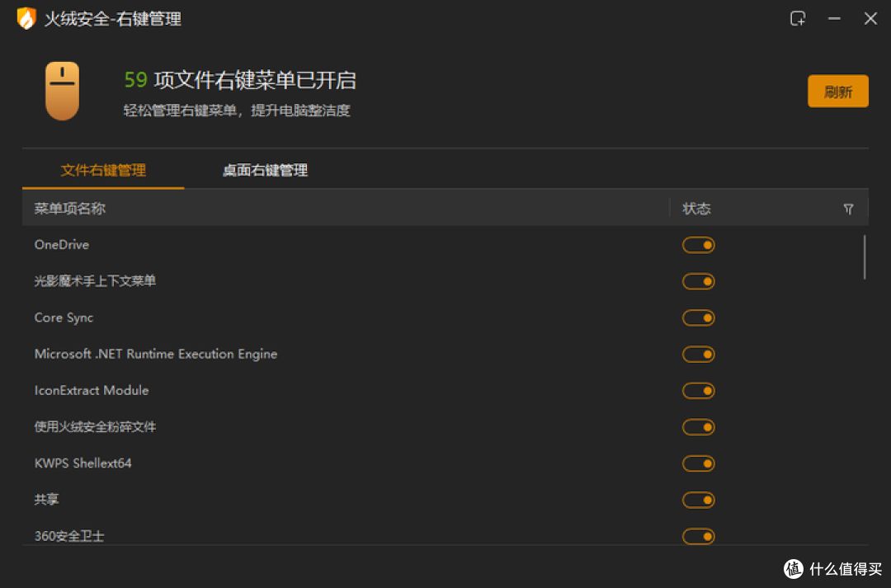Click the vertical scrollbar of the list

(864, 257)
